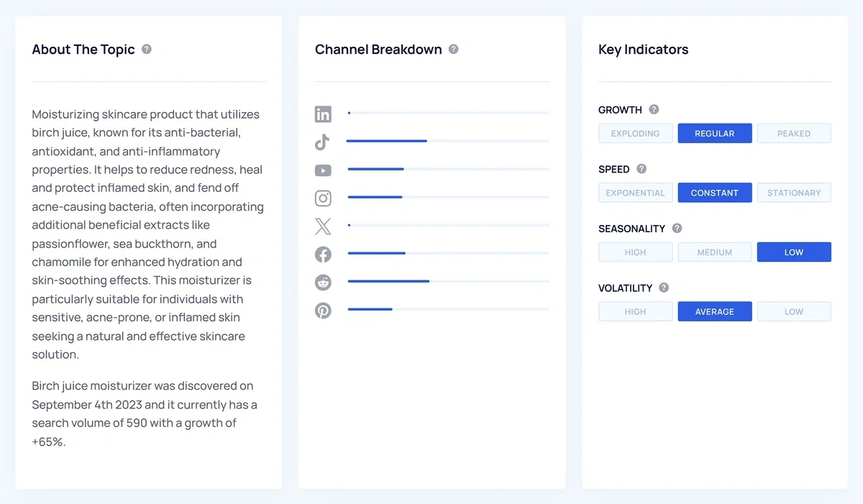The width and height of the screenshot is (863, 504).
Task: Select the Instagram channel icon
Action: (x=323, y=198)
